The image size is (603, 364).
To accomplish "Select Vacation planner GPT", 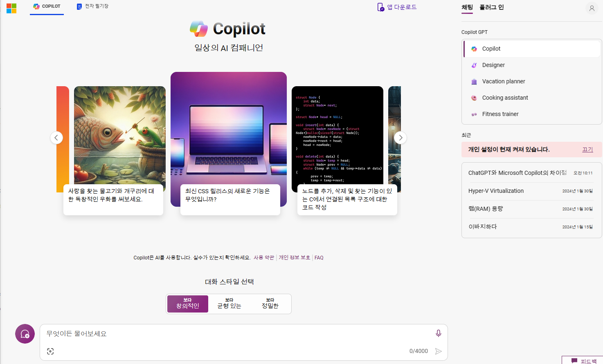I will click(x=532, y=81).
